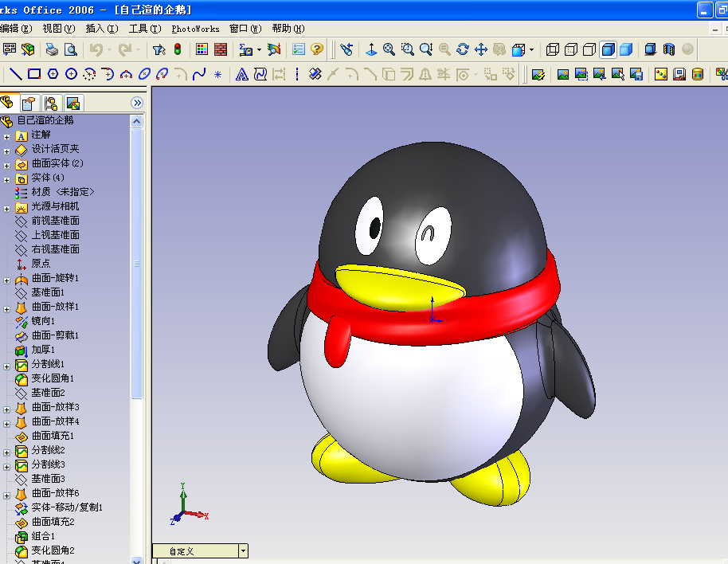Select the root 自己渲的企鹅 part node
This screenshot has height=564, width=728.
pyautogui.click(x=45, y=120)
